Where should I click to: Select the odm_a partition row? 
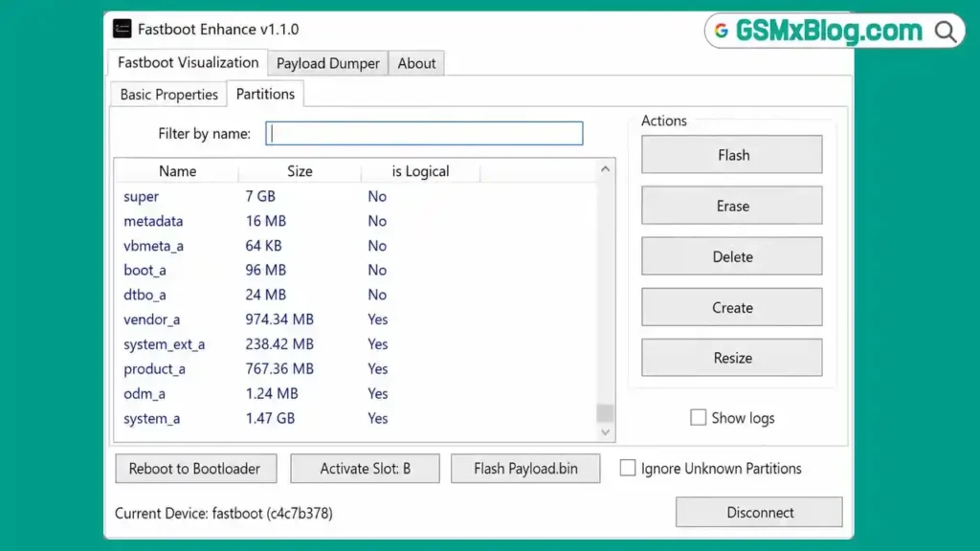(356, 393)
